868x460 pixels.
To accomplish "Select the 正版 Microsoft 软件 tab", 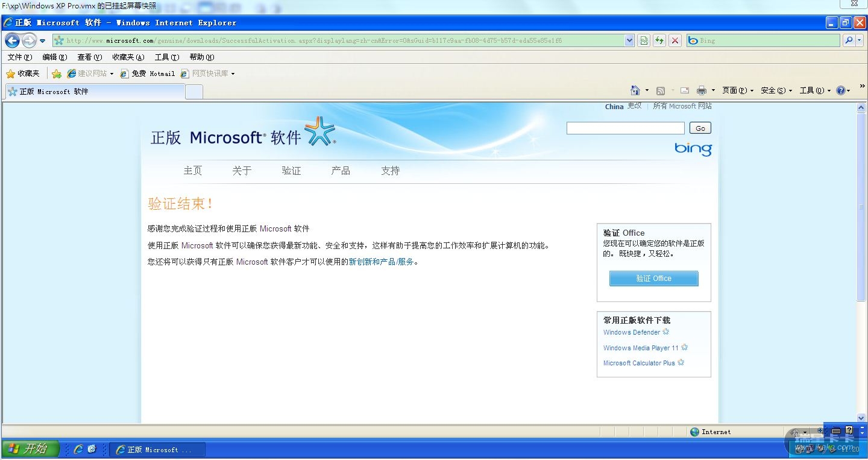I will 95,92.
